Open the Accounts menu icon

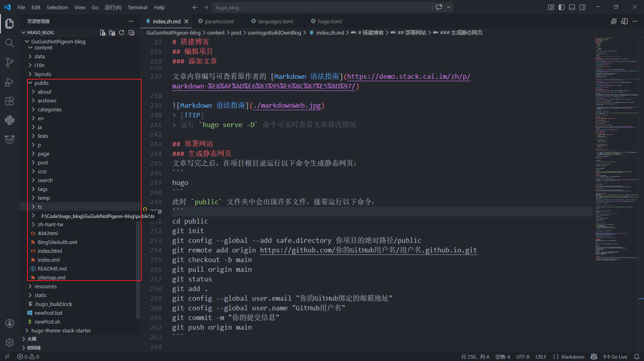(x=10, y=323)
